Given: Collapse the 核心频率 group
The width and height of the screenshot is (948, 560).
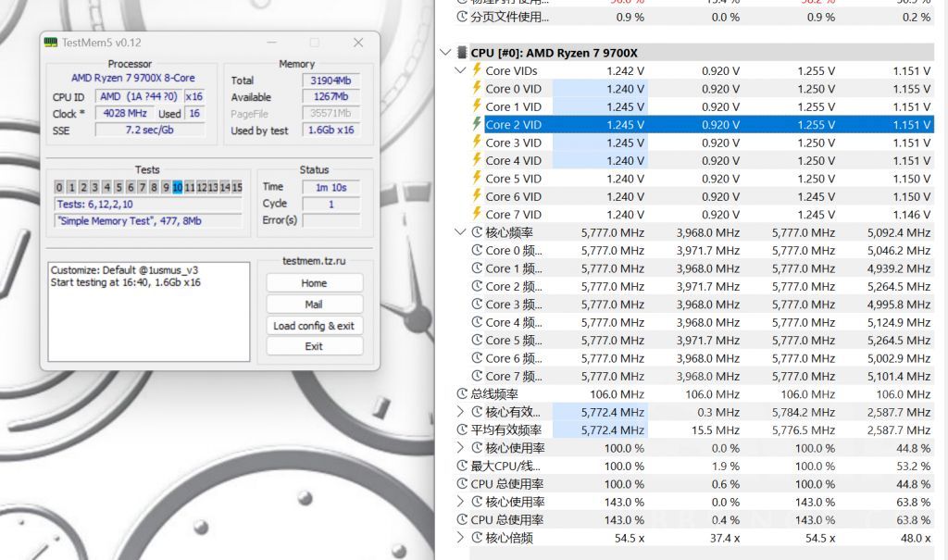Looking at the screenshot, I should point(460,232).
